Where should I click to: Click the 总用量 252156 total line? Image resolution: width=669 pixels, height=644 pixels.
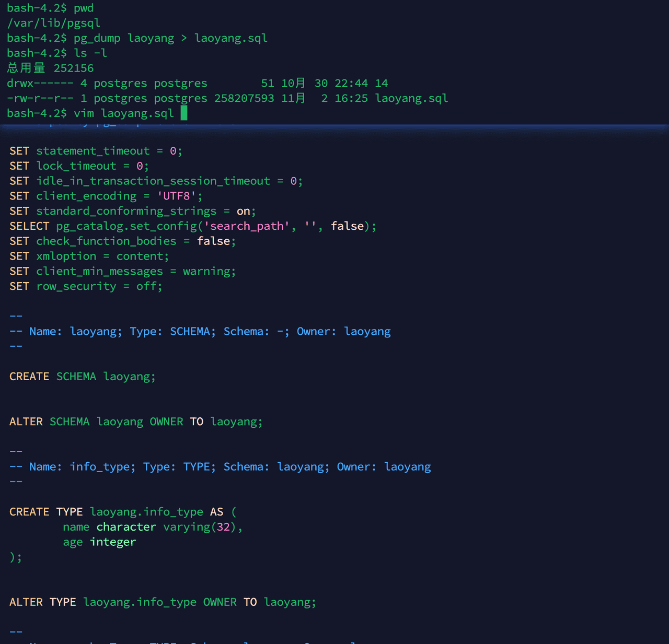[x=50, y=68]
